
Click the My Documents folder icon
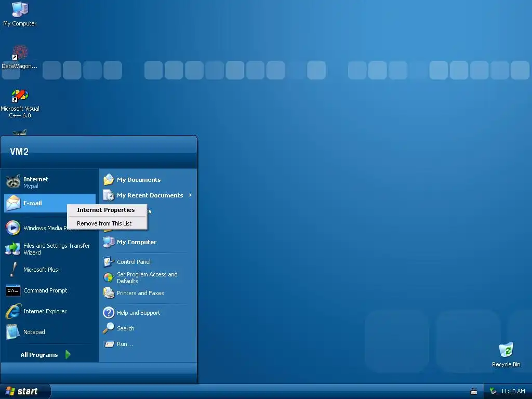coord(109,179)
